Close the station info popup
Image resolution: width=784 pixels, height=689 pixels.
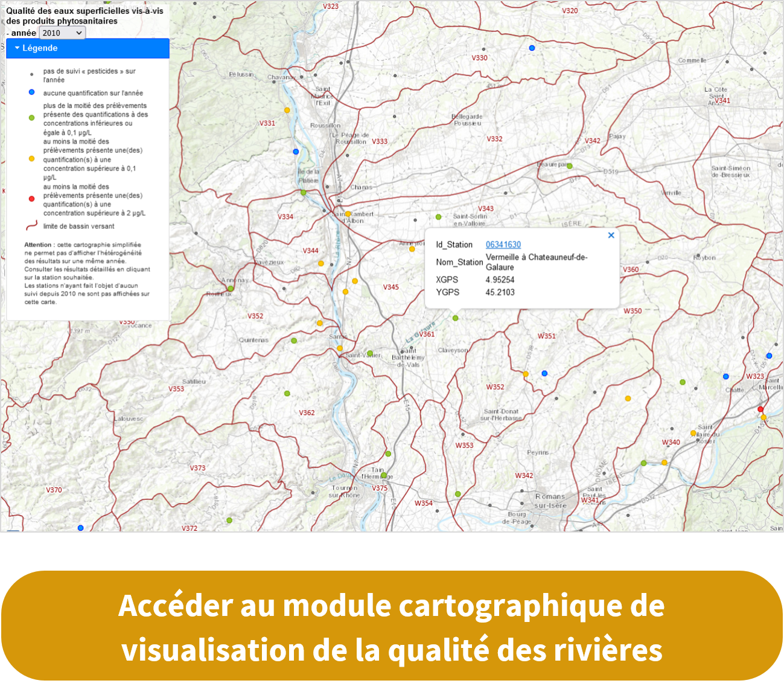click(611, 236)
